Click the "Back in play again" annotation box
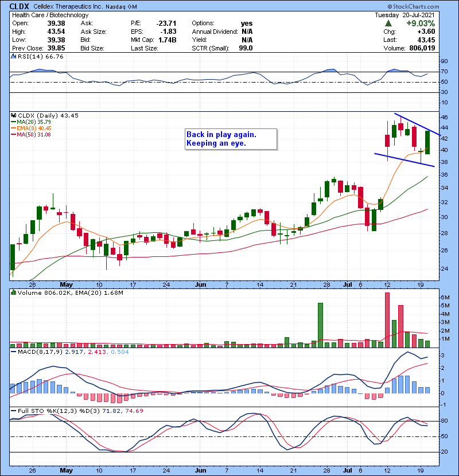This screenshot has height=476, width=459. click(x=231, y=139)
